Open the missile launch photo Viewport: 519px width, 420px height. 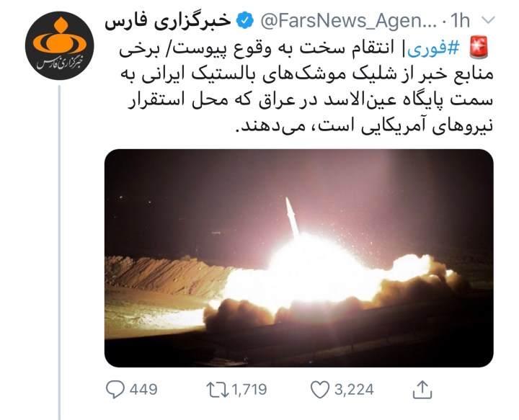pyautogui.click(x=299, y=258)
